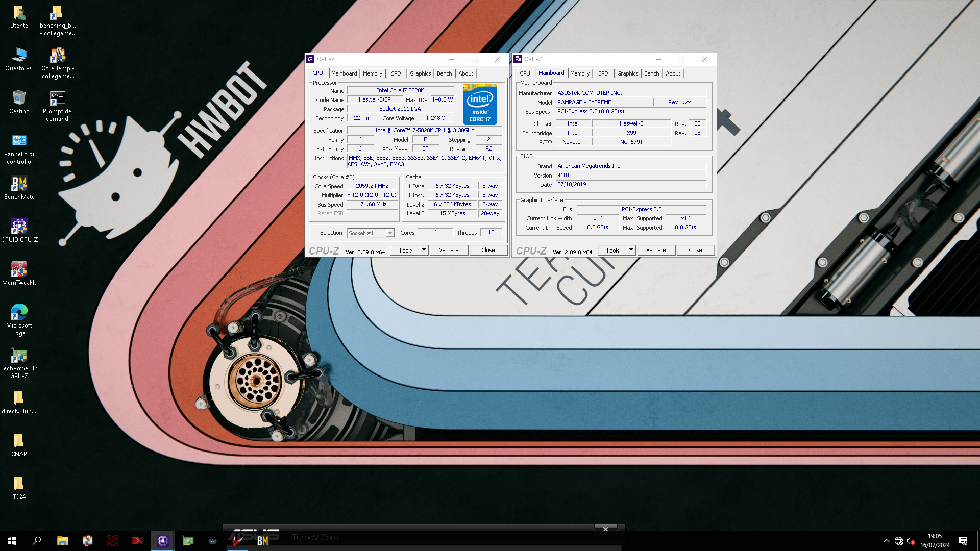Click the Bus Speed value 171.60 MHz
This screenshot has height=551, width=980.
point(372,204)
